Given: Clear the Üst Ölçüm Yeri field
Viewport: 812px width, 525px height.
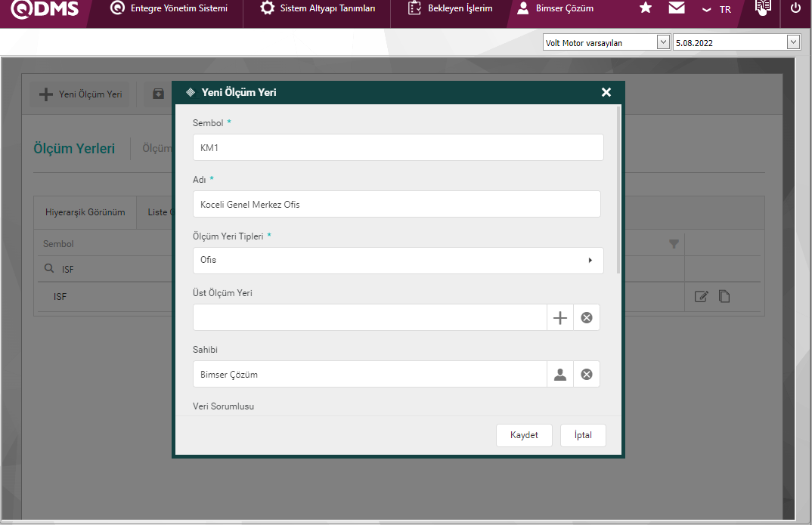Looking at the screenshot, I should pos(587,318).
